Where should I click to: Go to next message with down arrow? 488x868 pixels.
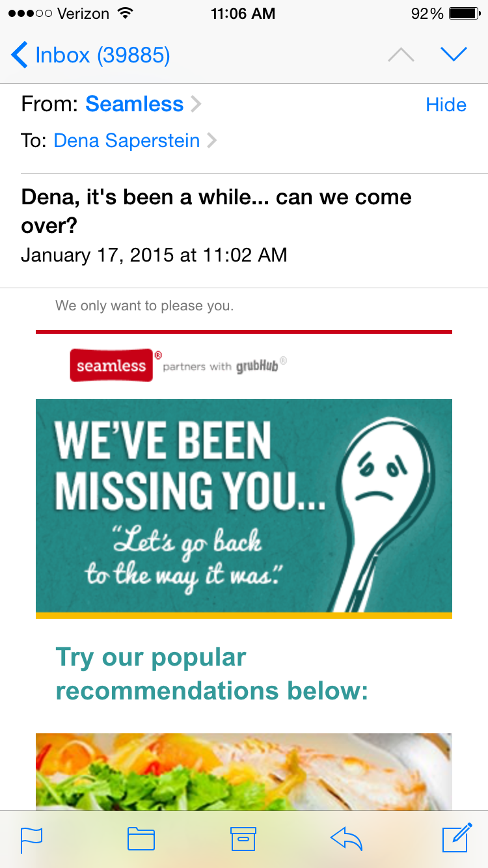click(454, 54)
